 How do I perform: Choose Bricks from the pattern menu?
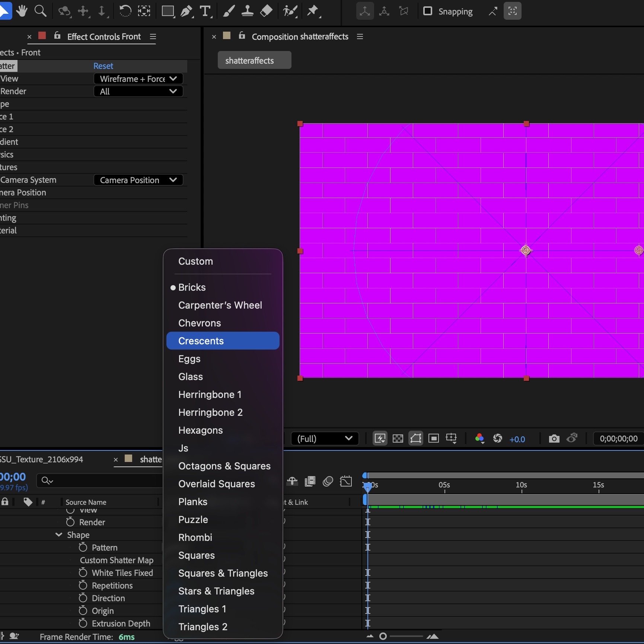[192, 287]
